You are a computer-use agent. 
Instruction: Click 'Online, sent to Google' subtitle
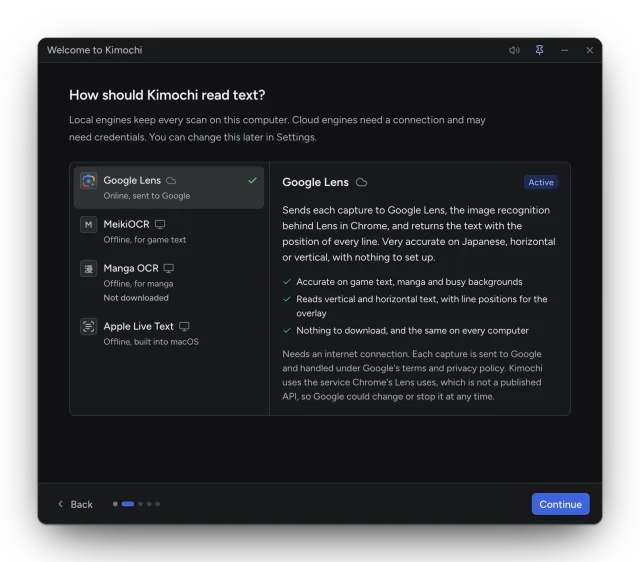[147, 196]
